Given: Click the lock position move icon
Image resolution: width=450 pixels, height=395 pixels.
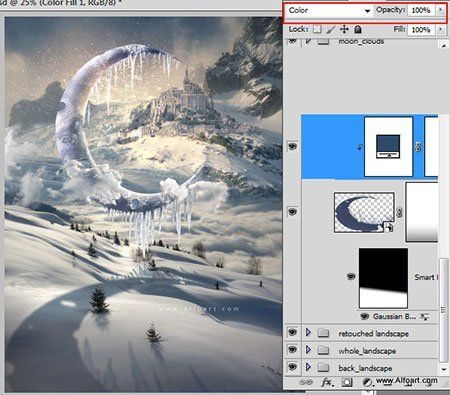Looking at the screenshot, I should pyautogui.click(x=344, y=29).
